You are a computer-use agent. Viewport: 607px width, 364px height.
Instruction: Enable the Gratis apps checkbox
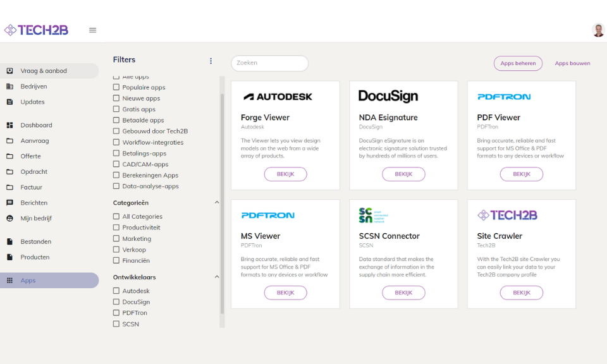116,109
